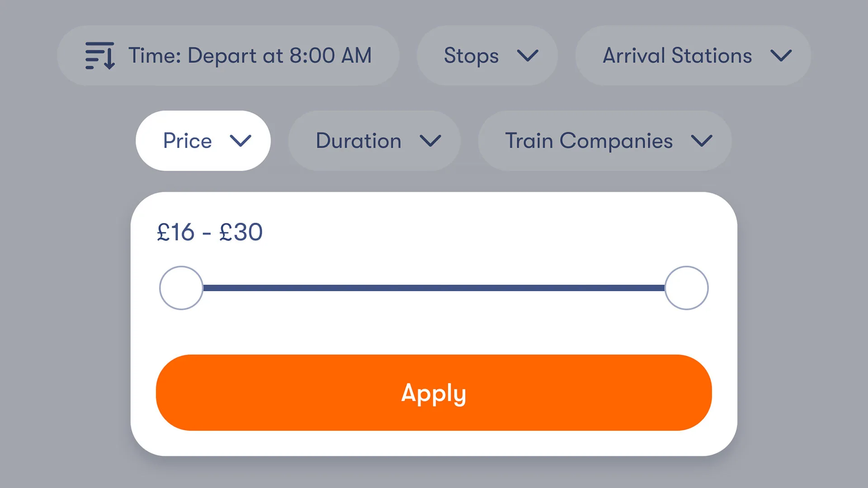The height and width of the screenshot is (488, 868).
Task: Click the Duration chevron arrow icon
Action: tap(430, 141)
